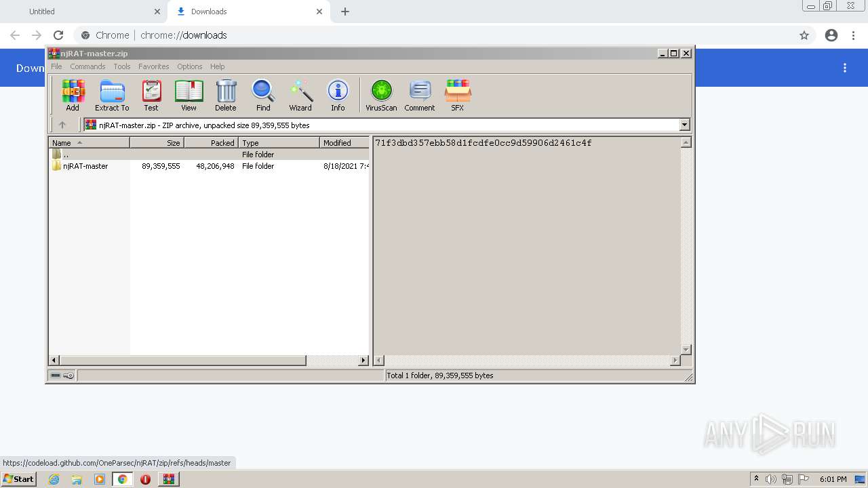Image resolution: width=868 pixels, height=488 pixels.
Task: Click the chrome://downloads address bar
Action: tap(434, 35)
